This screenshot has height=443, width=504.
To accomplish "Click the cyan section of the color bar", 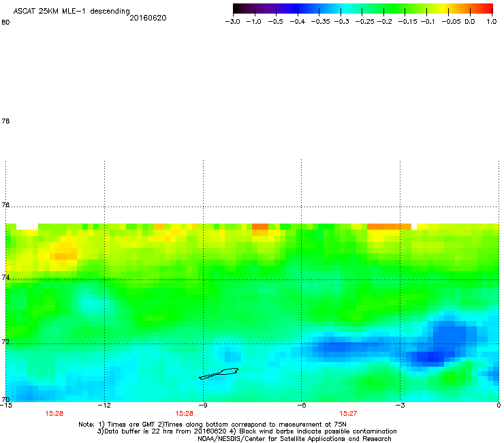I will 344,9.
